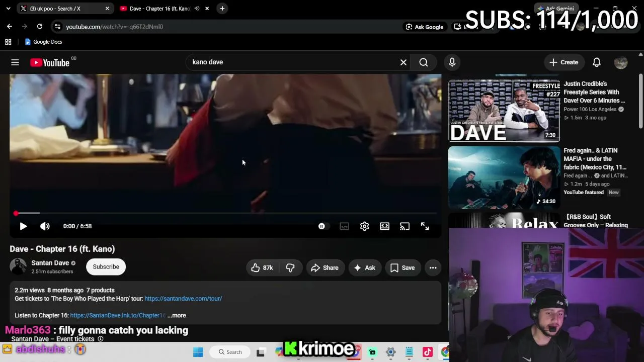Screen dimensions: 644x362
Task: Open the Fred again.. & LATIN MAFIA thumbnail
Action: click(x=504, y=177)
